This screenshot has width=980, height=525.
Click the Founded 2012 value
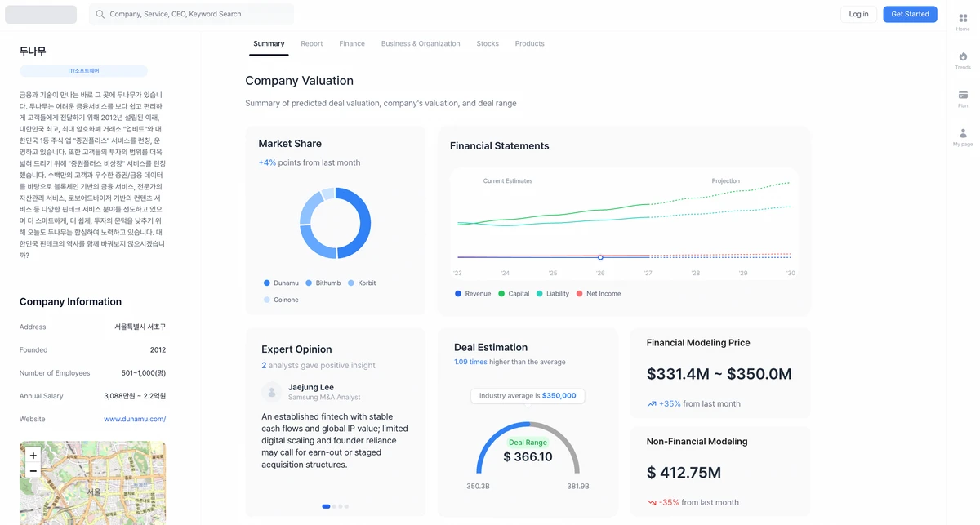tap(158, 349)
